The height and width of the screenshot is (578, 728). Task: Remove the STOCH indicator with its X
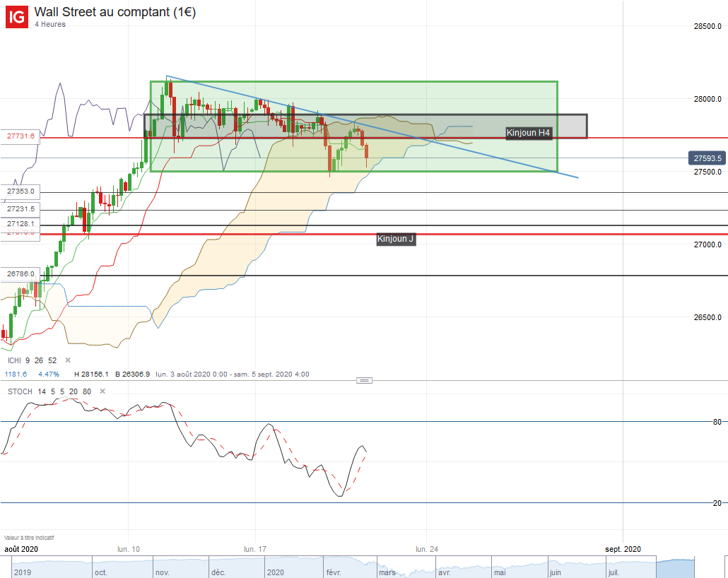[102, 391]
